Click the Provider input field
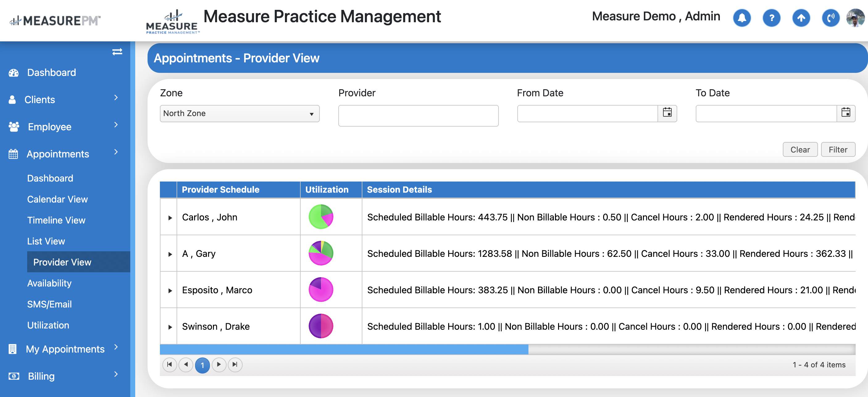868x397 pixels. coord(418,115)
